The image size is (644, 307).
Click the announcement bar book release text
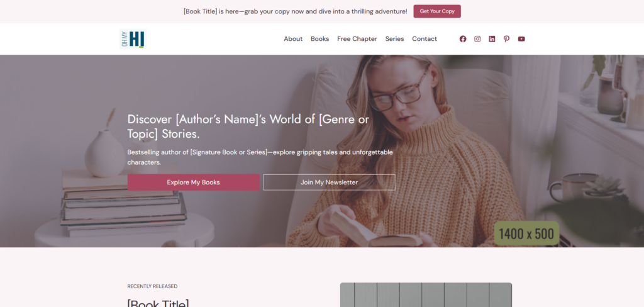[296, 11]
